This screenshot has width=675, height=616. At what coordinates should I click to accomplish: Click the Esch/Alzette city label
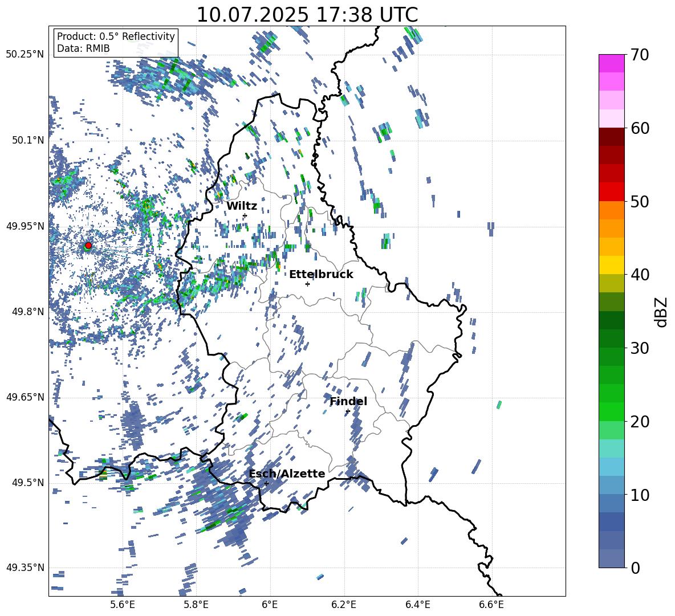click(x=287, y=474)
